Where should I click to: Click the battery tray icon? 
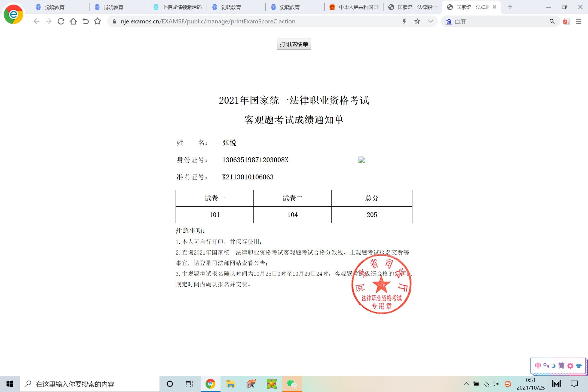click(476, 384)
